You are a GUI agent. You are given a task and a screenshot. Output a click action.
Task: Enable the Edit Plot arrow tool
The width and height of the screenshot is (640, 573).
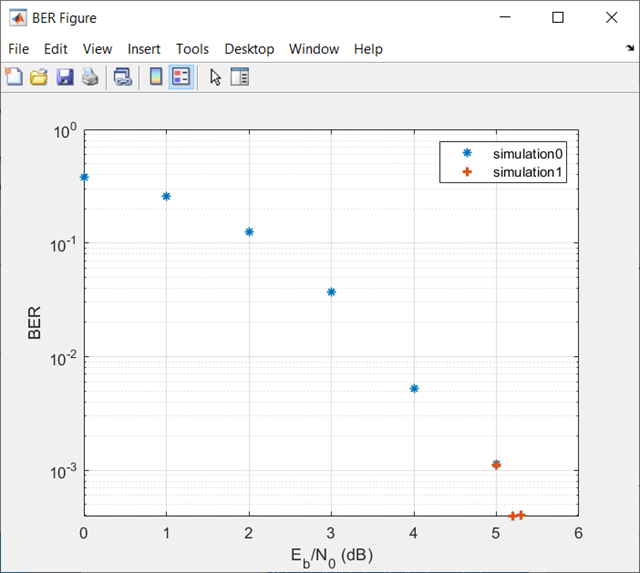(x=215, y=77)
